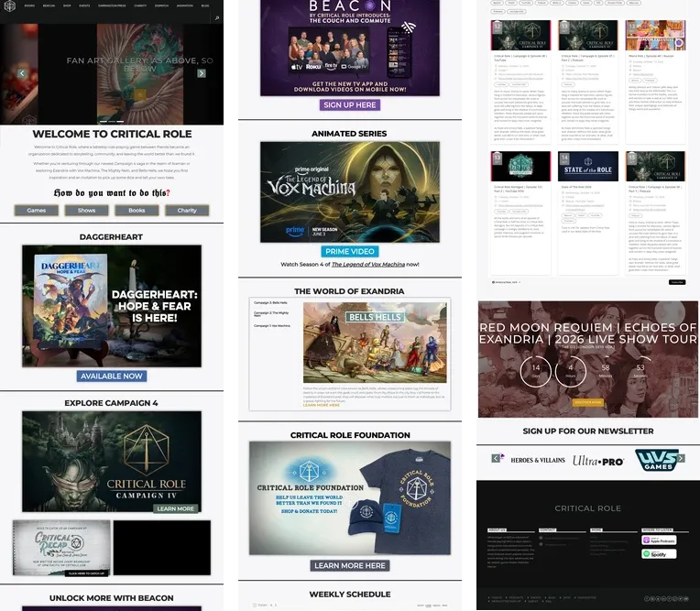Image resolution: width=700 pixels, height=611 pixels.
Task: Click the hero carousel slide indicator dots
Action: tap(112, 122)
